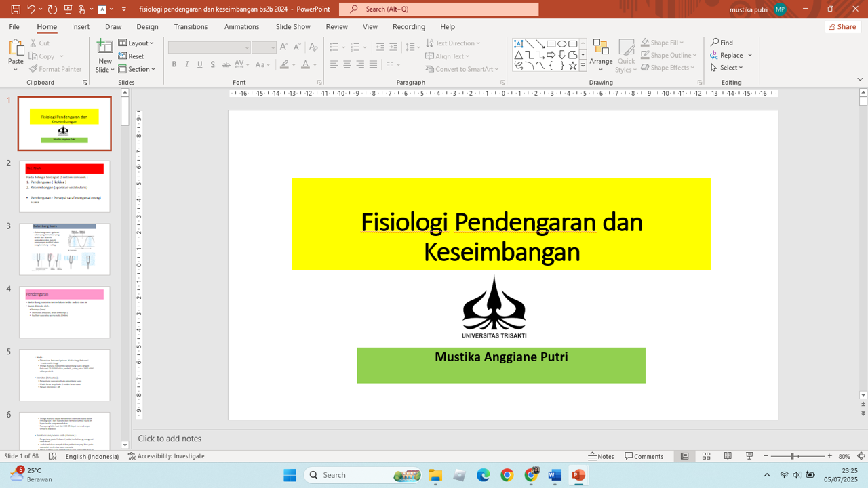Switch to the Transitions tab
This screenshot has height=488, width=868.
pyautogui.click(x=191, y=27)
